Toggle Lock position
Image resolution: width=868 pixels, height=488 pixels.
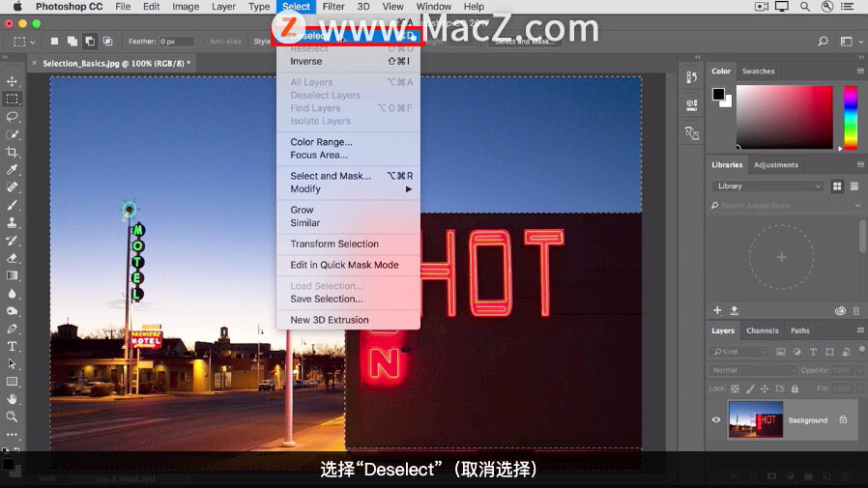tap(765, 389)
